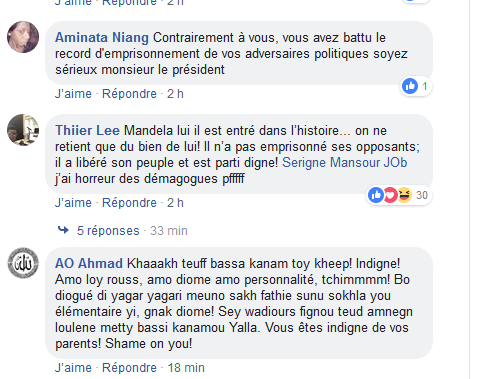The image size is (477, 379).
Task: Open the tagged Serigne Mansour JOb profile link
Action: coord(345,163)
